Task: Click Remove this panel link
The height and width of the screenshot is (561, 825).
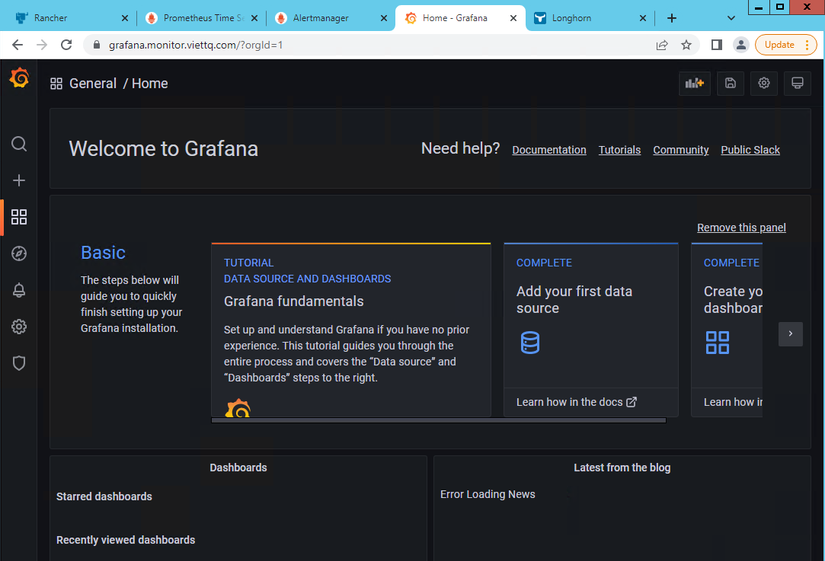Action: click(741, 227)
